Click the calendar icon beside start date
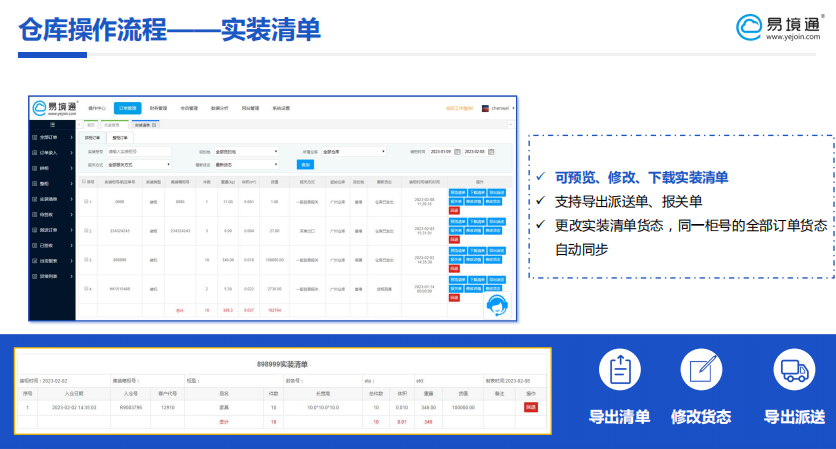 [459, 152]
